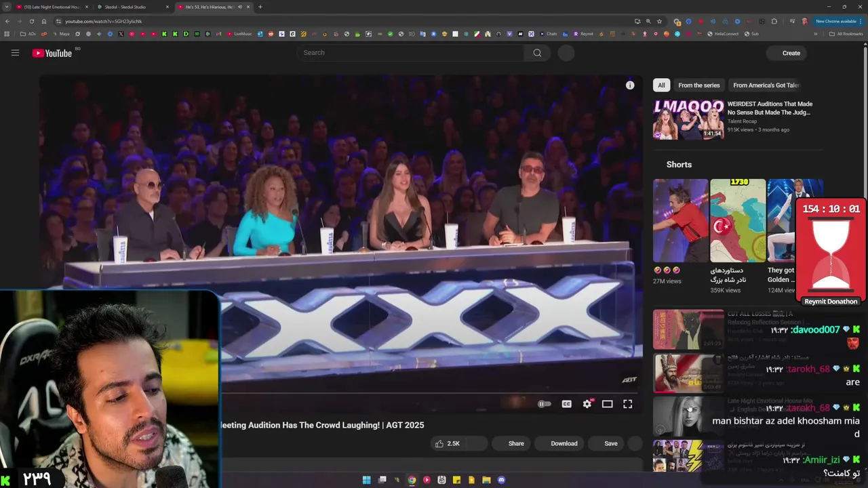Image resolution: width=868 pixels, height=488 pixels.
Task: Open the zoom magnifier in address bar
Action: point(648,21)
